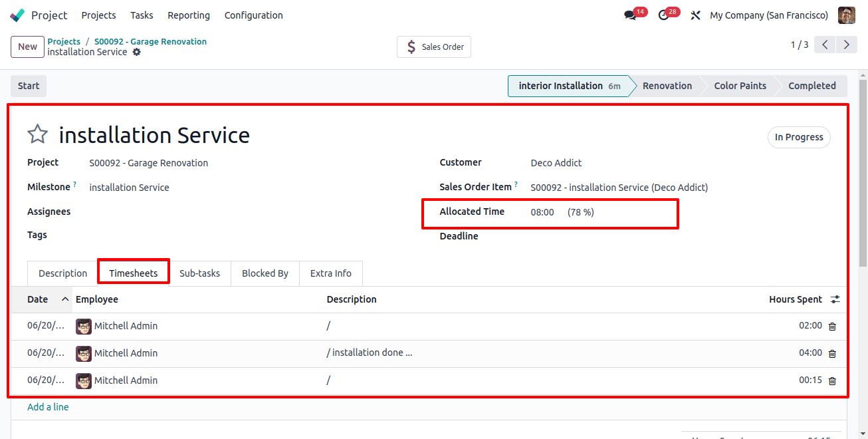Toggle the star priority on installation Service
The image size is (868, 439).
38,134
